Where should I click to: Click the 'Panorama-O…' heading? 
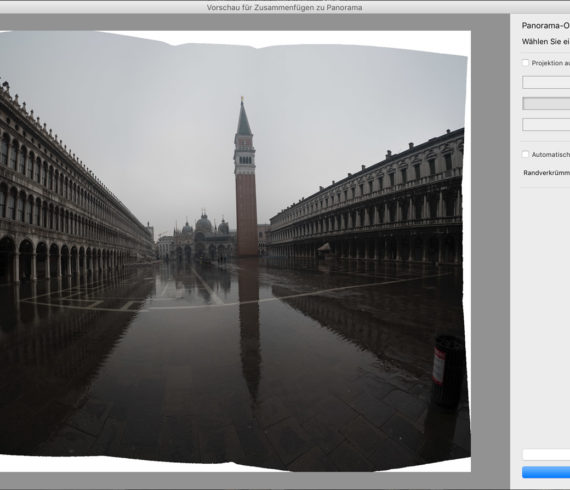click(546, 25)
